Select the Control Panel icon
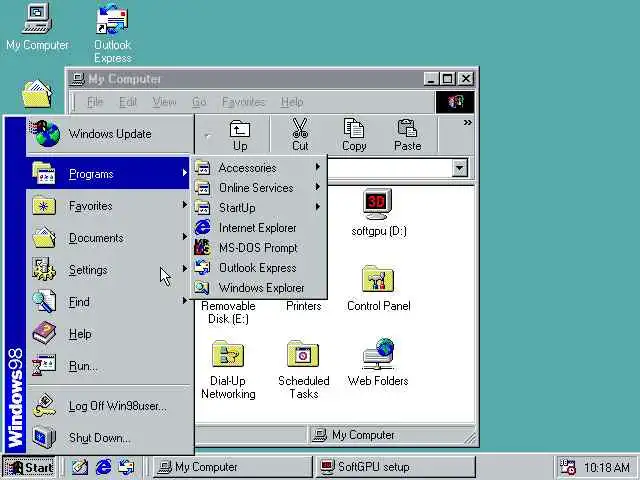 point(378,288)
